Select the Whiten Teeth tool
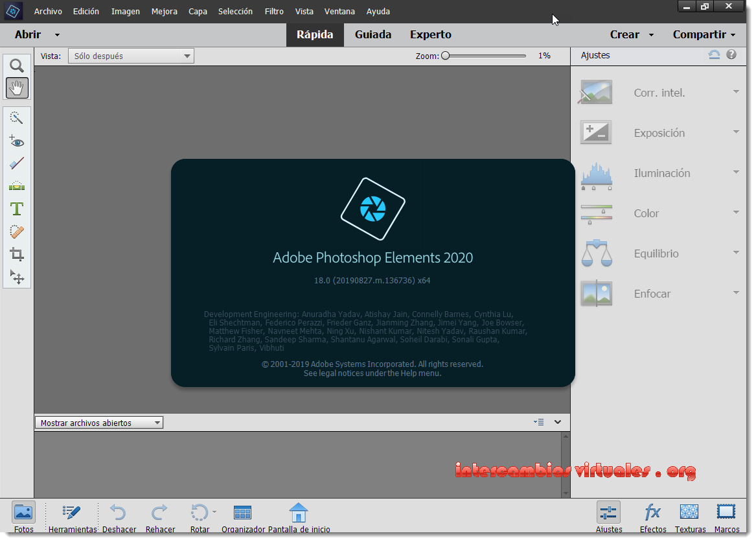Screen dimensions: 756x542 17,163
